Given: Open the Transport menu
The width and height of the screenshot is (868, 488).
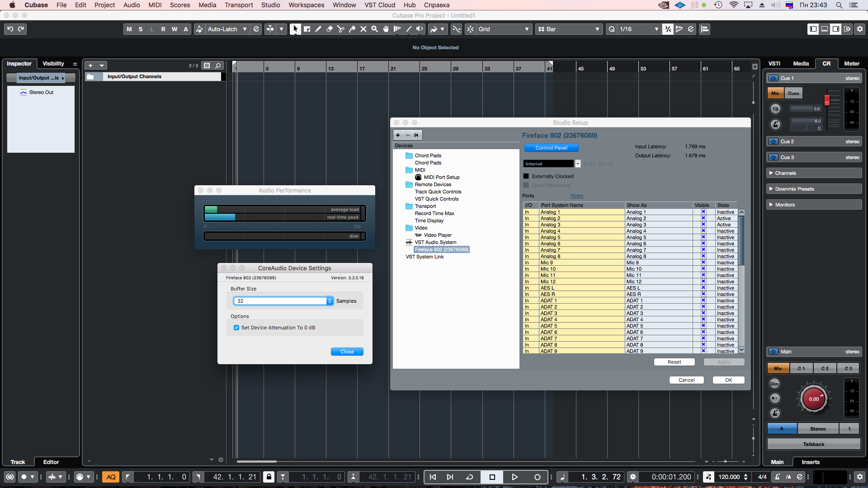Looking at the screenshot, I should pos(239,5).
